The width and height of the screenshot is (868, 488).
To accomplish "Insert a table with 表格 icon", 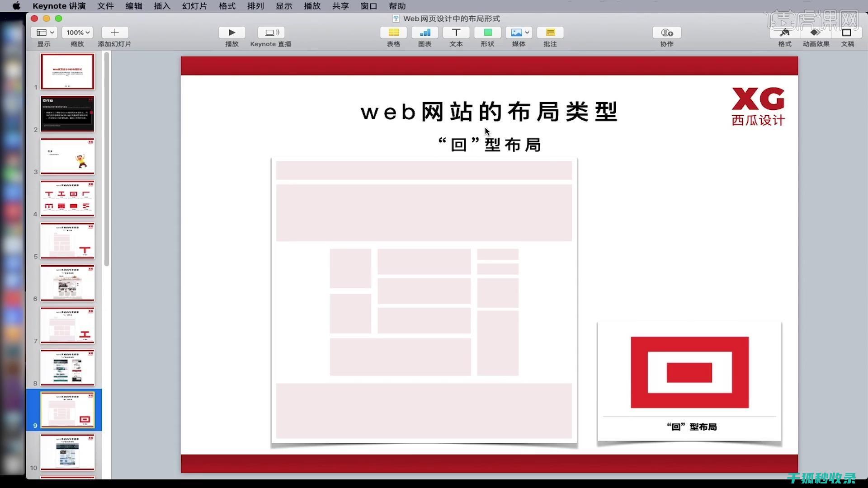I will [x=394, y=33].
